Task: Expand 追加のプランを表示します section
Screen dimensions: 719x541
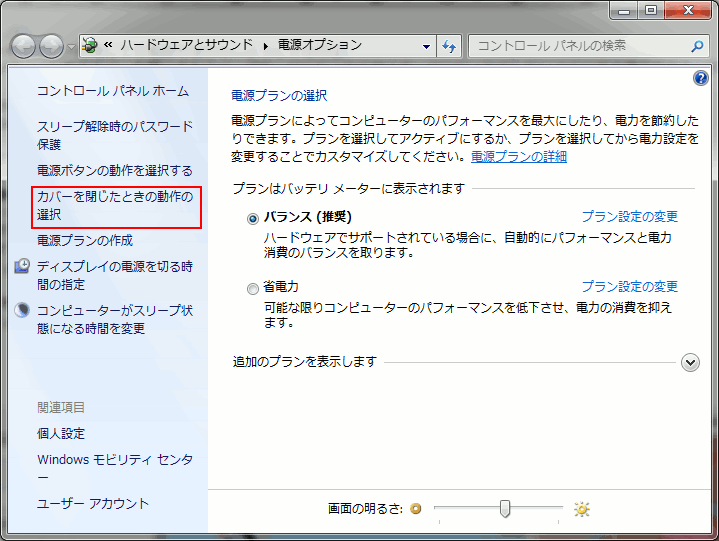Action: click(690, 362)
